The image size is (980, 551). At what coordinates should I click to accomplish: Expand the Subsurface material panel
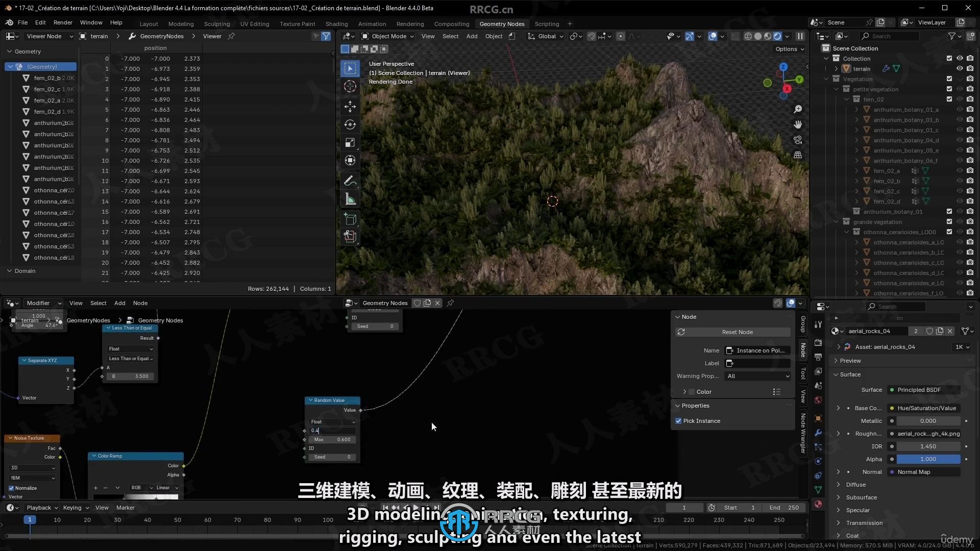[x=838, y=497]
